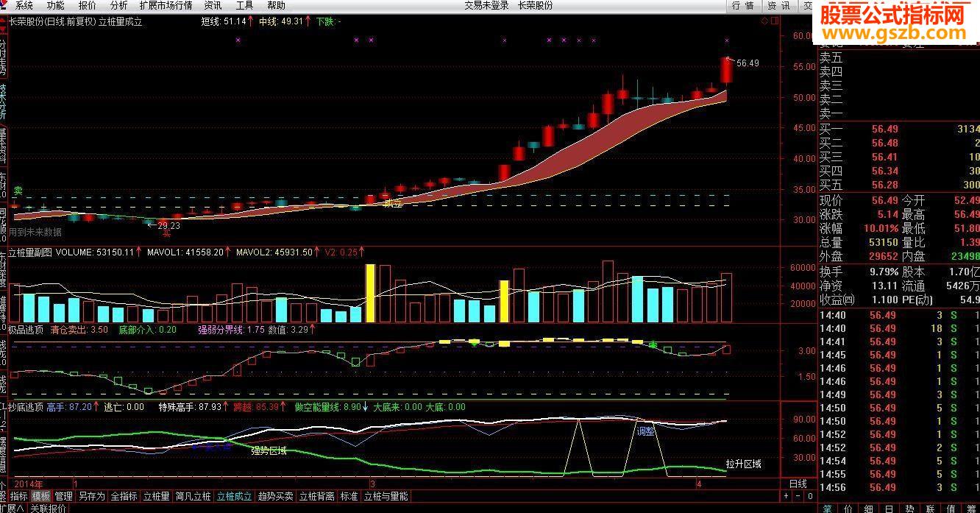Open the 扩展市场行情 menu
This screenshot has width=980, height=513.
166,5
